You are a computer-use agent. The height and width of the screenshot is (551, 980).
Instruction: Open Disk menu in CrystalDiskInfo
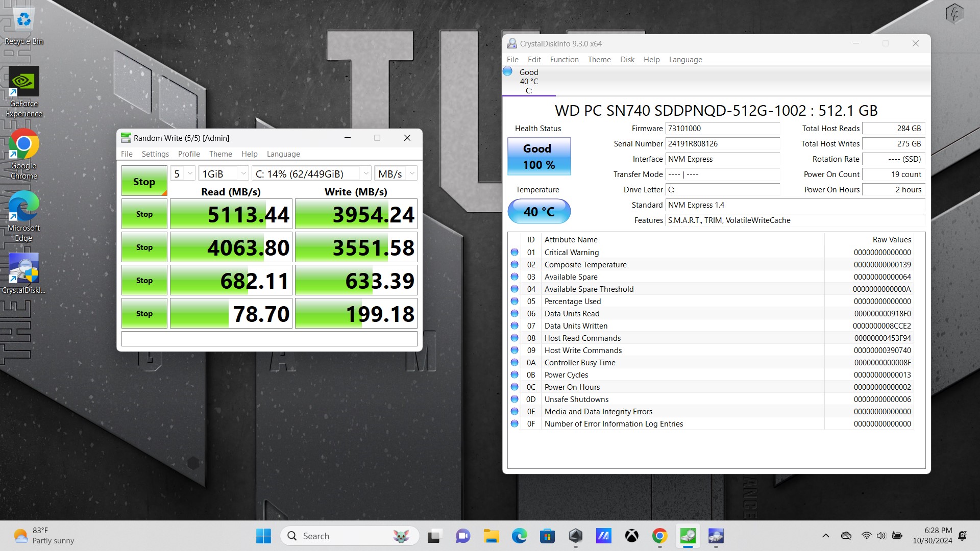click(627, 60)
